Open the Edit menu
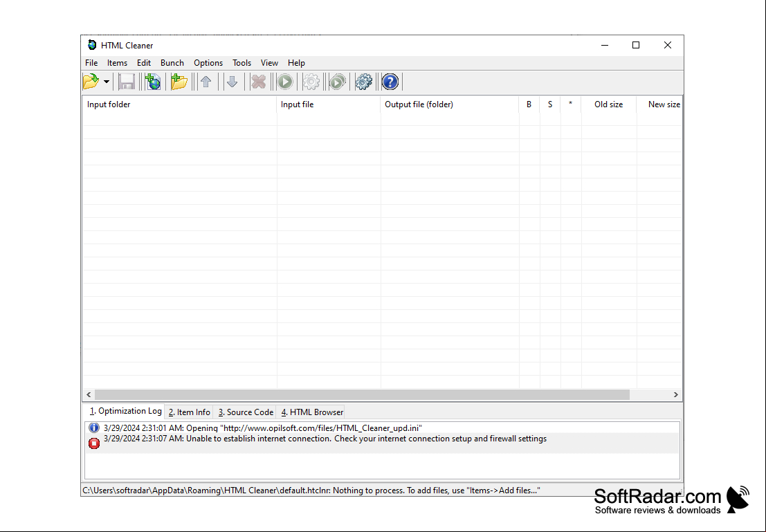Viewport: 766px width, 532px height. [144, 62]
